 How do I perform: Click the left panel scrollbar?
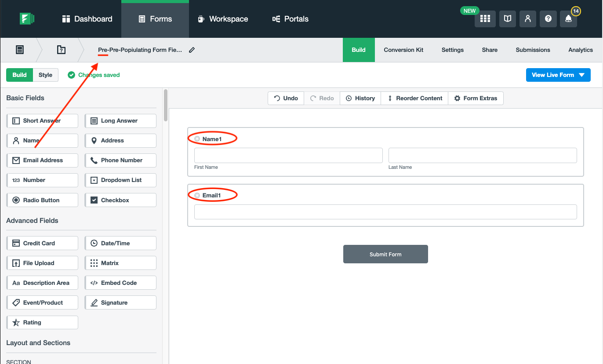[166, 106]
